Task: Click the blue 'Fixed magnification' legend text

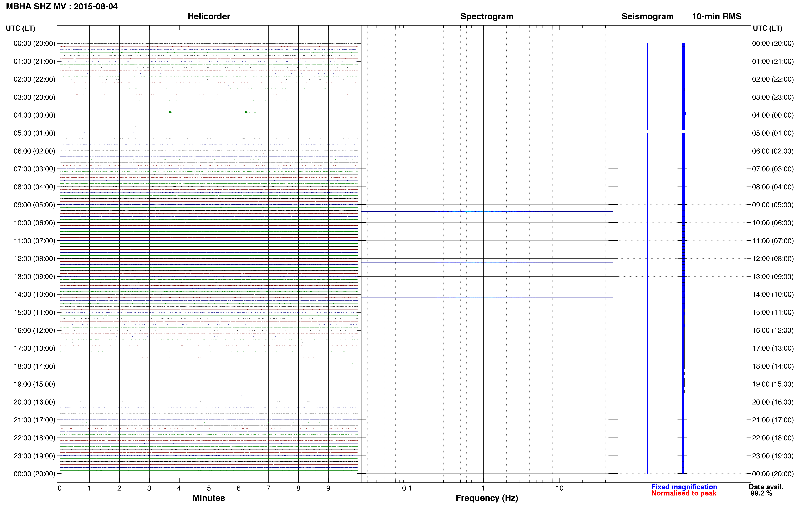Action: (x=684, y=487)
